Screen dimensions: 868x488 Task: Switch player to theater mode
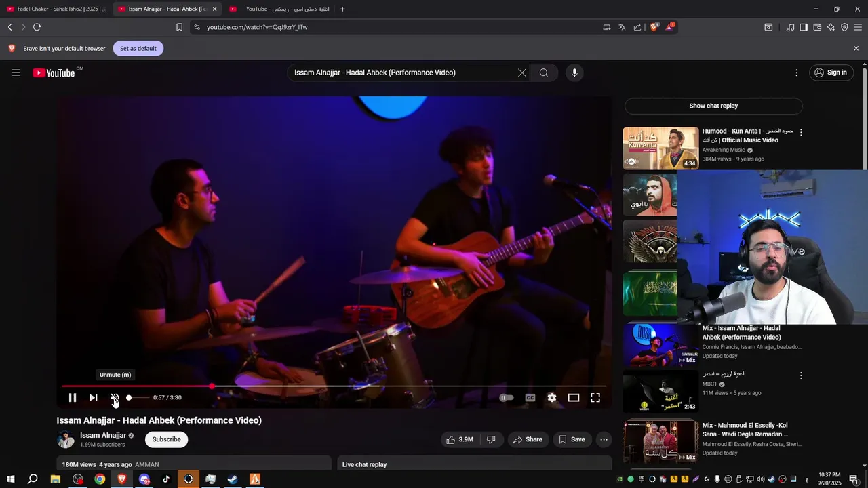click(574, 398)
